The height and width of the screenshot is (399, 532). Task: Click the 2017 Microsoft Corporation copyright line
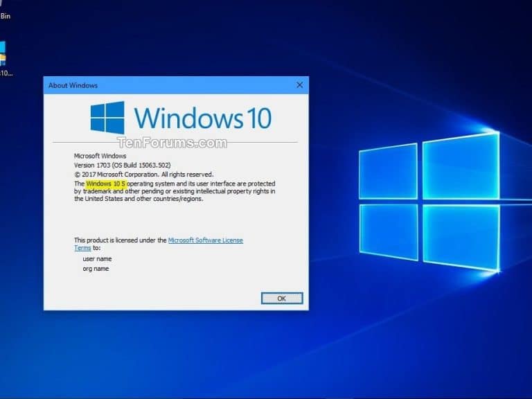pos(143,175)
